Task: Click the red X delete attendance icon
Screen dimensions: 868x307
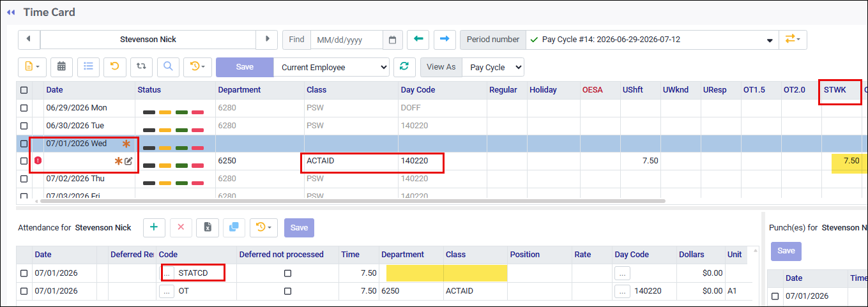Action: click(181, 227)
